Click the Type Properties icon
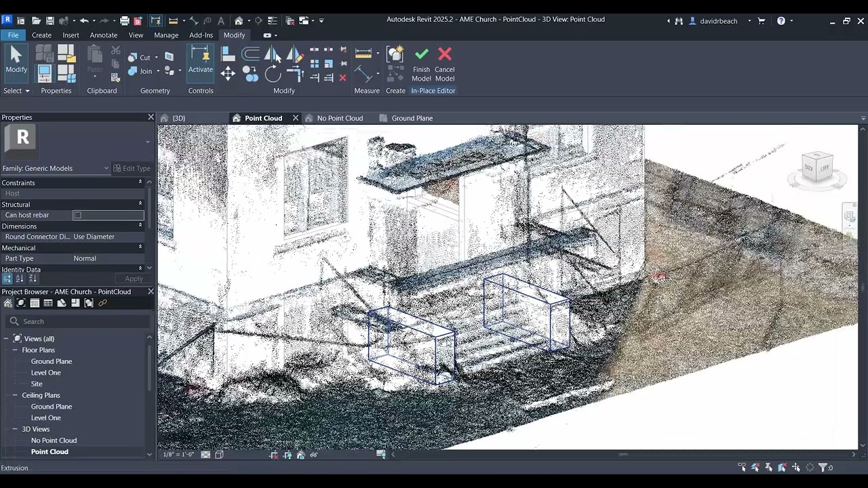 coord(45,54)
